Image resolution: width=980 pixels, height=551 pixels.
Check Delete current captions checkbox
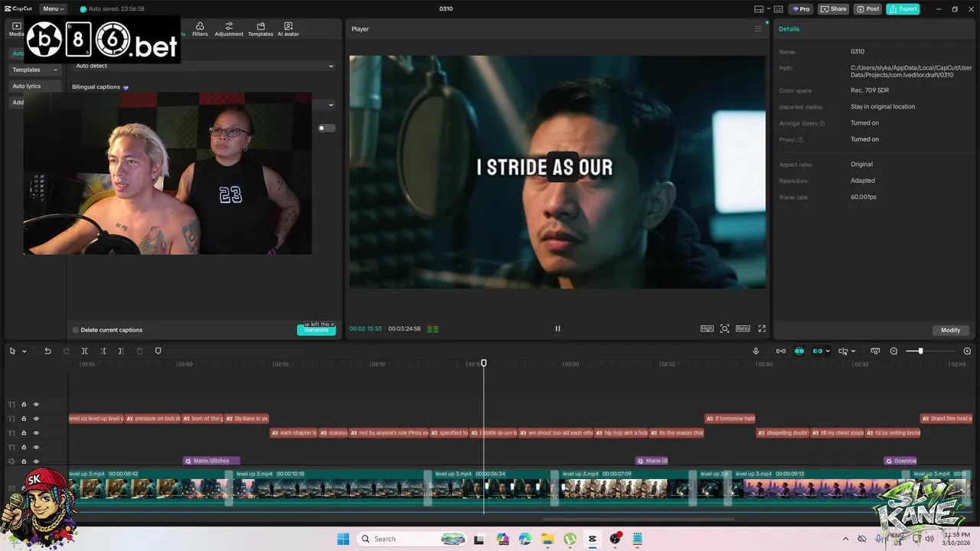coord(76,330)
